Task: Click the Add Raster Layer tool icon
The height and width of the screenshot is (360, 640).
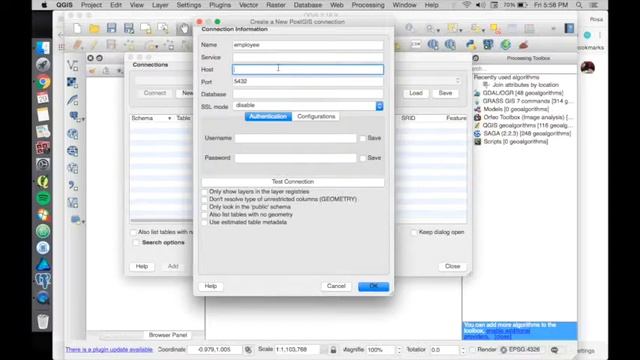Action: (x=73, y=82)
